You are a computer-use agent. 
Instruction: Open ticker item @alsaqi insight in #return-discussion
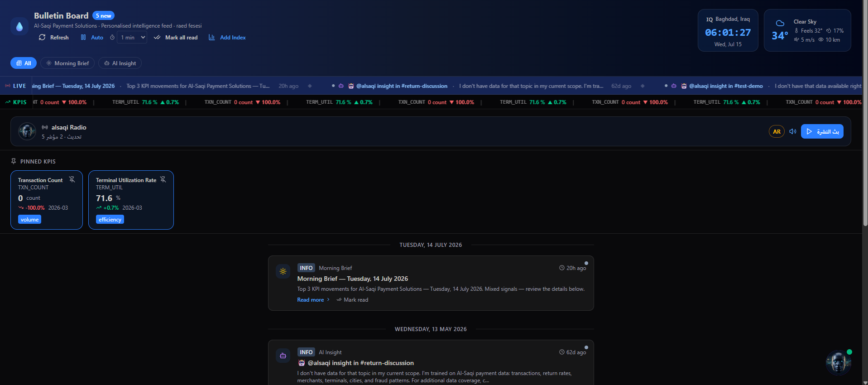(402, 86)
